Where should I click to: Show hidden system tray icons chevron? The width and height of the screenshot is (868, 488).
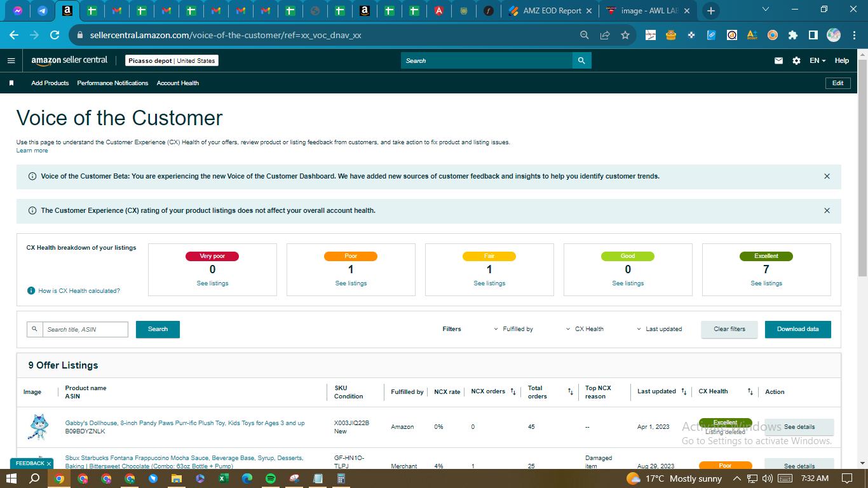coord(737,478)
